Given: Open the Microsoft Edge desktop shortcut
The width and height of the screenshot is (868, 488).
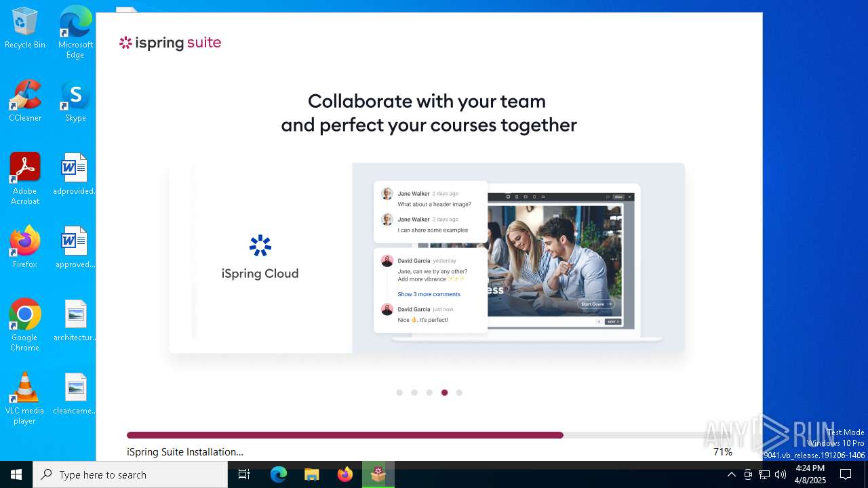Looking at the screenshot, I should point(75,33).
